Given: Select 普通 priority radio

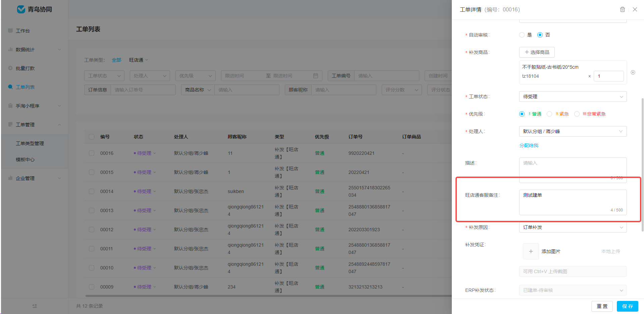Looking at the screenshot, I should pos(522,114).
